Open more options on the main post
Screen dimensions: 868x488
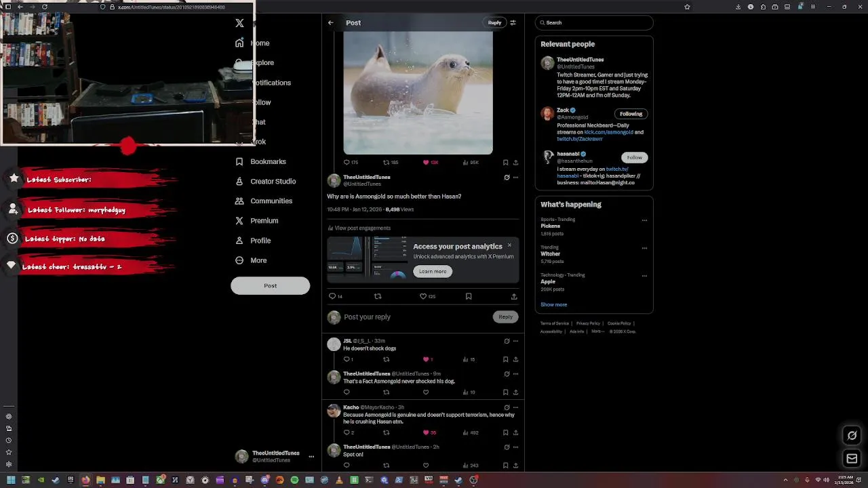tap(515, 178)
